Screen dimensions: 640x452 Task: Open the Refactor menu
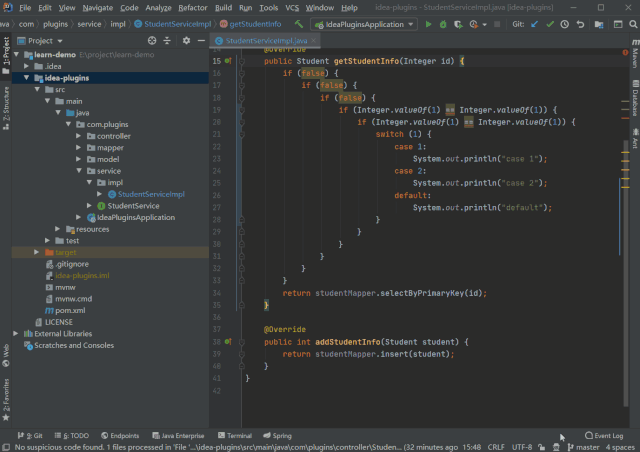pos(192,7)
